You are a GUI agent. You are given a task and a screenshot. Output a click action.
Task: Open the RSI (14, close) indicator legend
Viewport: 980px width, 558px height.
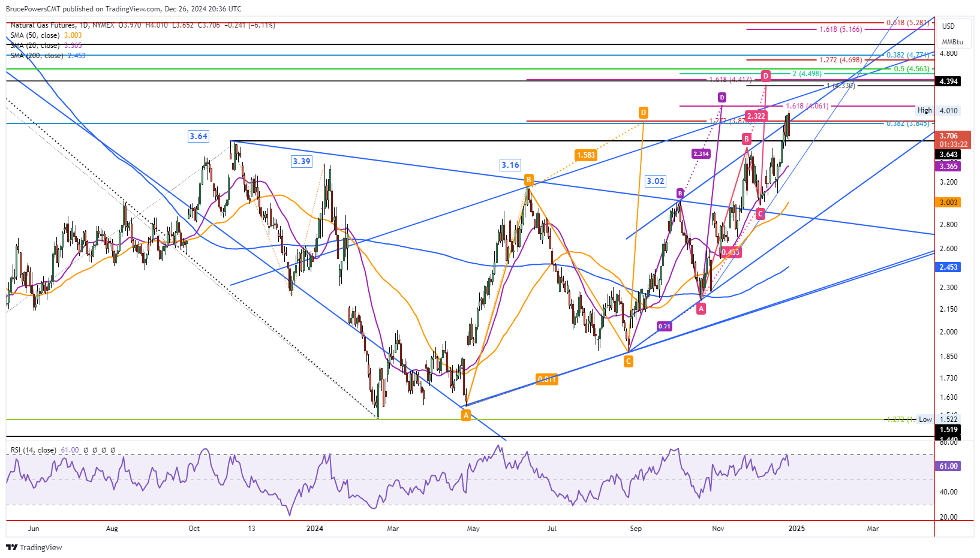33,450
